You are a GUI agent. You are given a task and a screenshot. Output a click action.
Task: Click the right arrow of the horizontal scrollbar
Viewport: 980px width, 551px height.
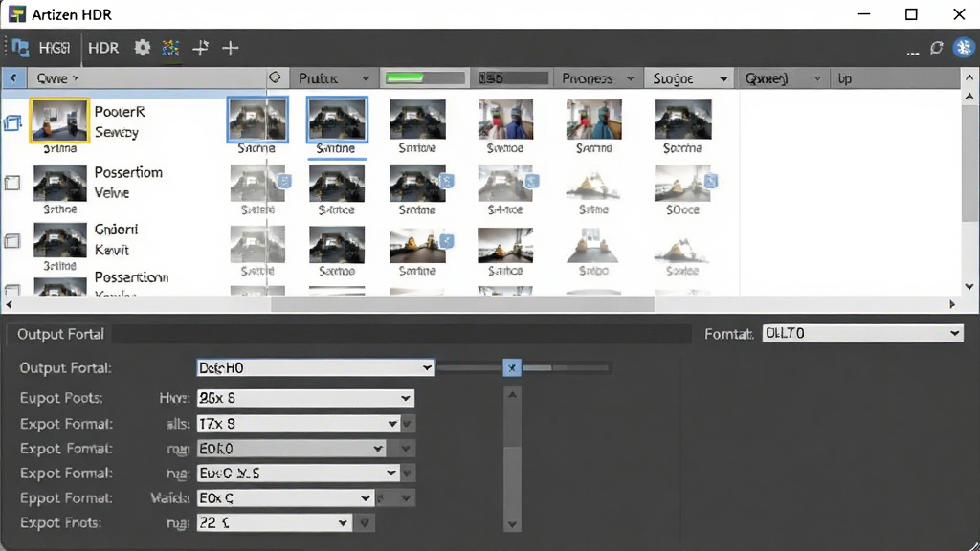click(x=952, y=304)
